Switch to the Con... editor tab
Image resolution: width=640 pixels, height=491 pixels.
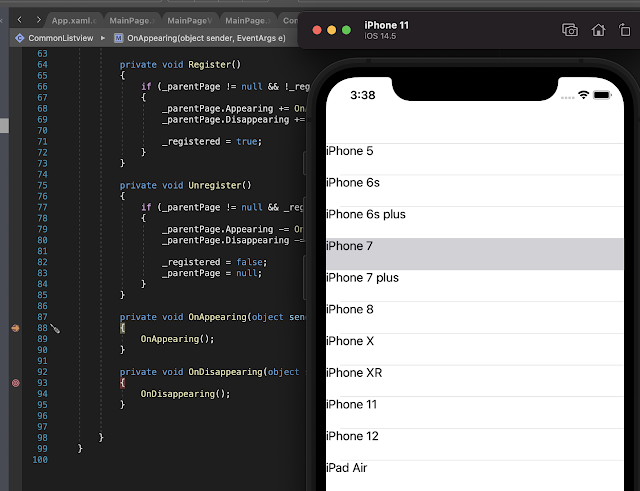pyautogui.click(x=290, y=20)
